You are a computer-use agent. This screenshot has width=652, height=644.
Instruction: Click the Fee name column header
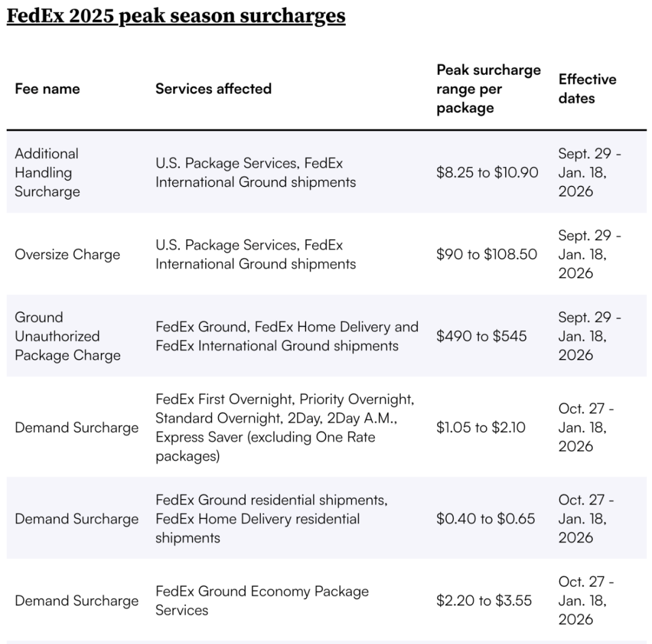point(47,89)
